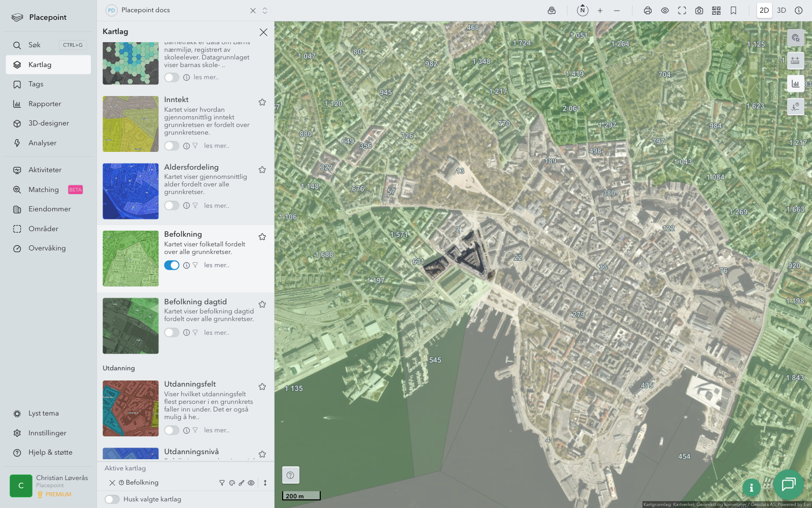Screen dimensions: 812x508
Task: Hide active Befolkning layer via eye icon
Action: [x=251, y=483]
